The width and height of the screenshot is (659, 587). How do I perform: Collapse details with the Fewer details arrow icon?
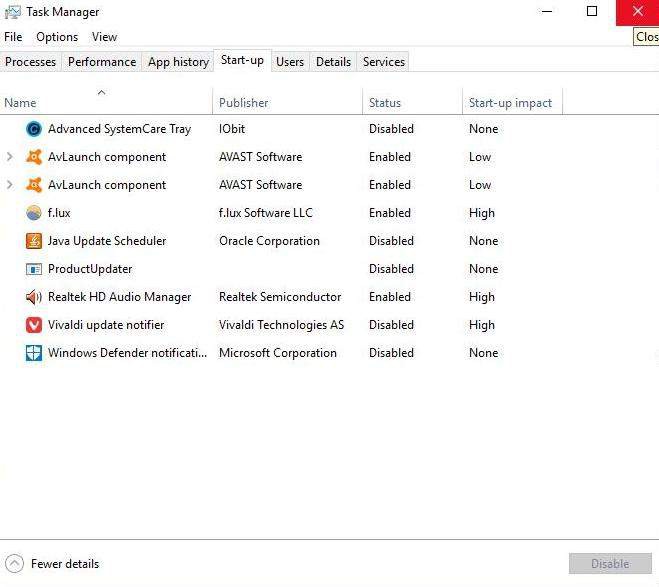pyautogui.click(x=14, y=563)
